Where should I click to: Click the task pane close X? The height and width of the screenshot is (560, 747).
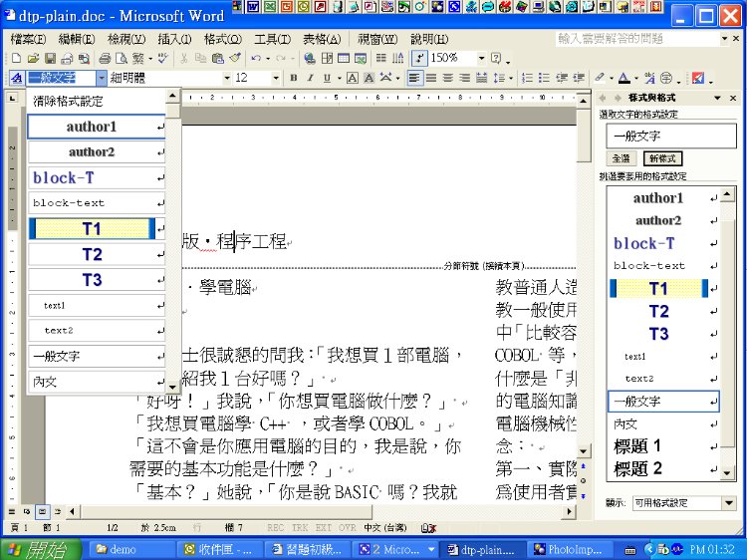(734, 98)
